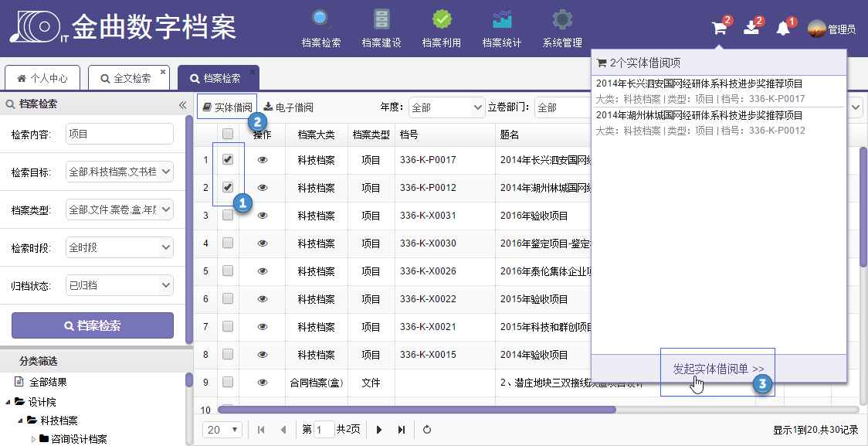
Task: Collapse the left search panel with double-chevron
Action: (x=182, y=104)
